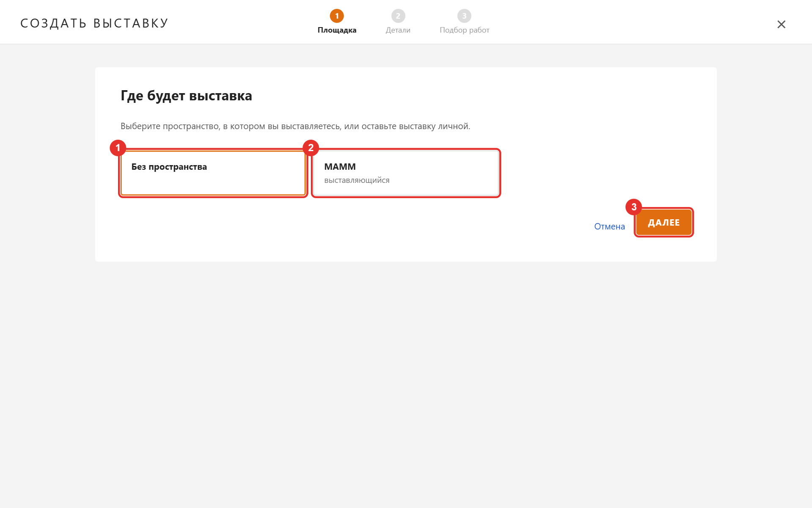
Task: Click red annotation badge number 1
Action: click(118, 148)
